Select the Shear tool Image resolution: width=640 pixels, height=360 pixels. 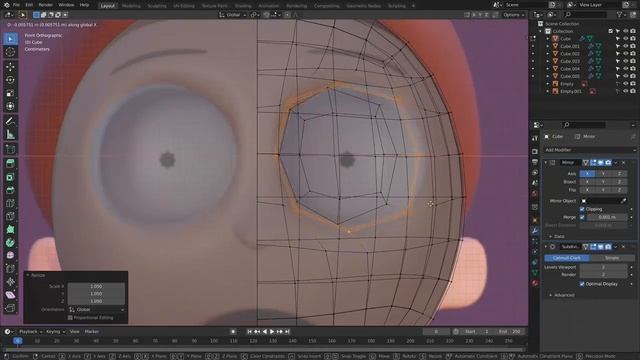(10, 295)
